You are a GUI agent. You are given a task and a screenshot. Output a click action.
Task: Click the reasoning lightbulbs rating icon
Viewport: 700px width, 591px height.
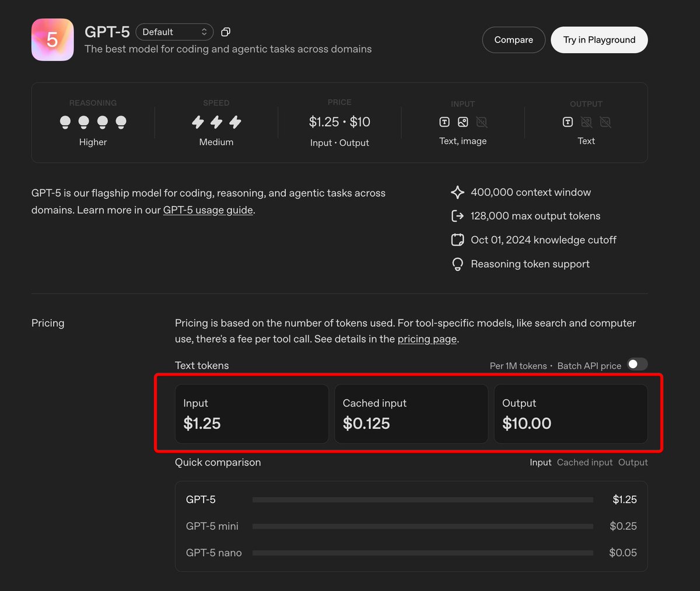pos(93,122)
